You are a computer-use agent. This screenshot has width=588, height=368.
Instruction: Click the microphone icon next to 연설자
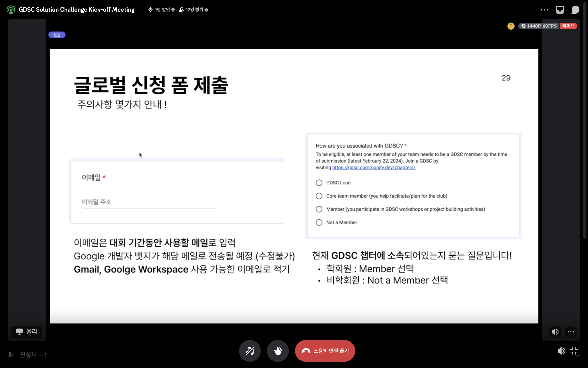pos(10,355)
